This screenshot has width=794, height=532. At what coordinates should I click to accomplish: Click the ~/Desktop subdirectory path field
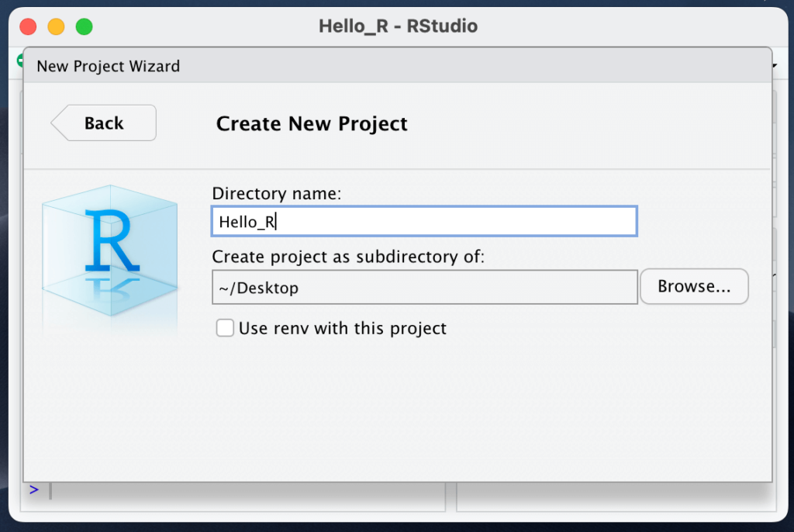click(x=424, y=287)
